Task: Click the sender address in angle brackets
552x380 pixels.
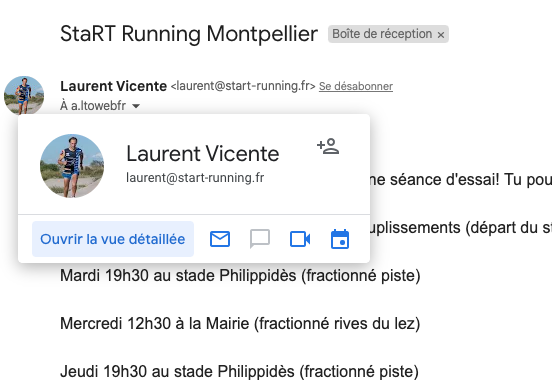Action: [243, 86]
